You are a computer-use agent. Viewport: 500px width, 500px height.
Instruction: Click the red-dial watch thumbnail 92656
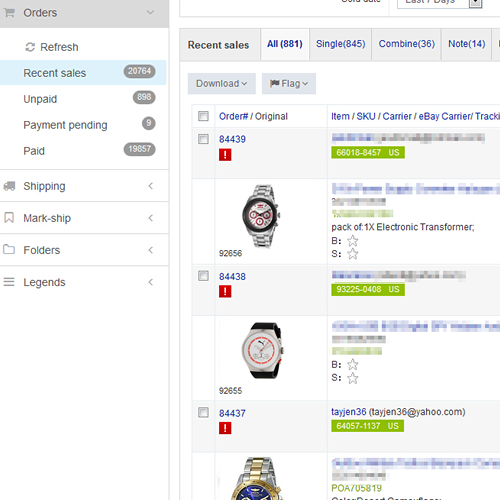pos(261,216)
